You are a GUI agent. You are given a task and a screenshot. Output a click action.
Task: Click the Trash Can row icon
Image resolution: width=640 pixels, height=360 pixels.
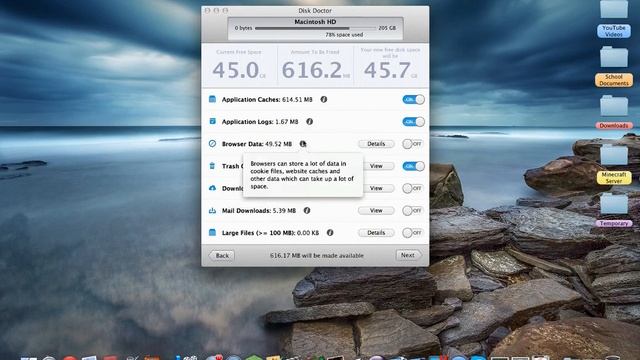pyautogui.click(x=212, y=166)
